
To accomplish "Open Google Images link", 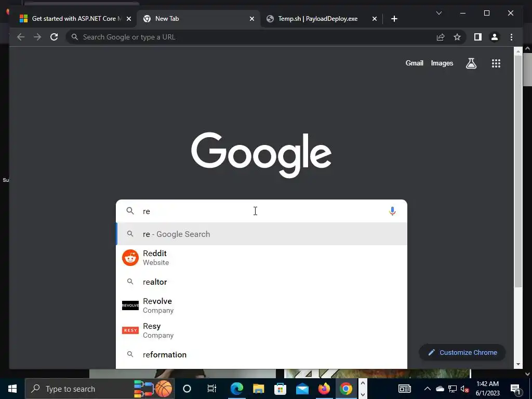I will (x=442, y=63).
